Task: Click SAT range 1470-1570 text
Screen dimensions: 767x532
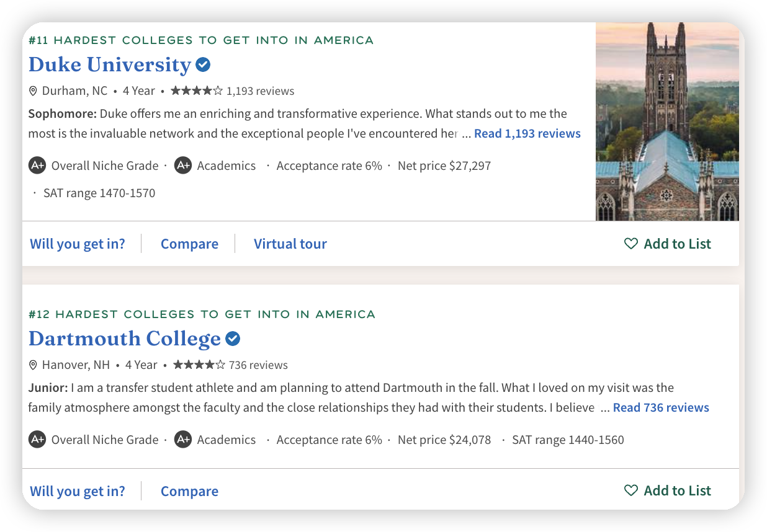Action: pyautogui.click(x=99, y=193)
